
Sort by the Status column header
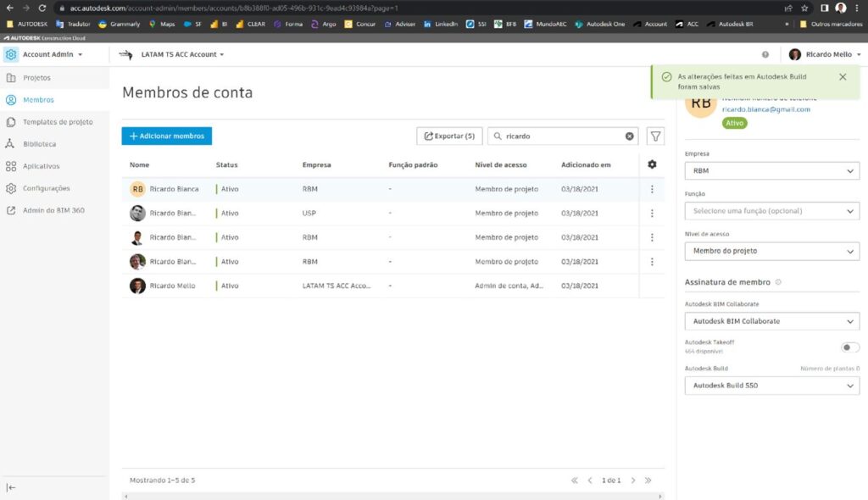tap(226, 165)
